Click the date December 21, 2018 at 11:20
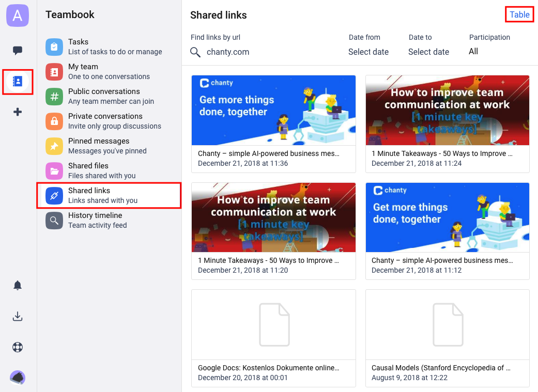Image resolution: width=538 pixels, height=392 pixels. pyautogui.click(x=243, y=270)
